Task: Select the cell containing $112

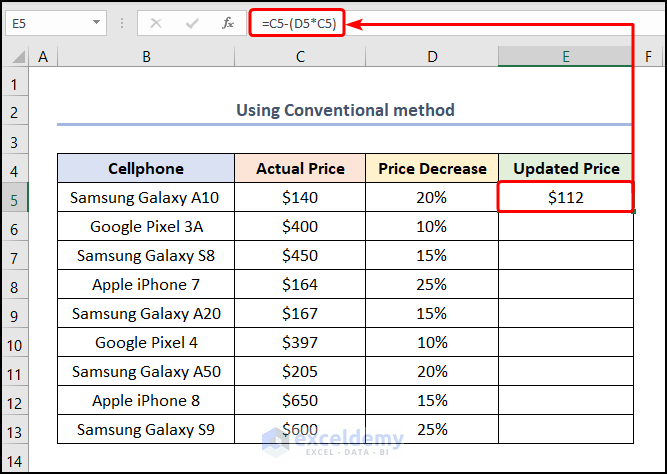Action: point(565,198)
